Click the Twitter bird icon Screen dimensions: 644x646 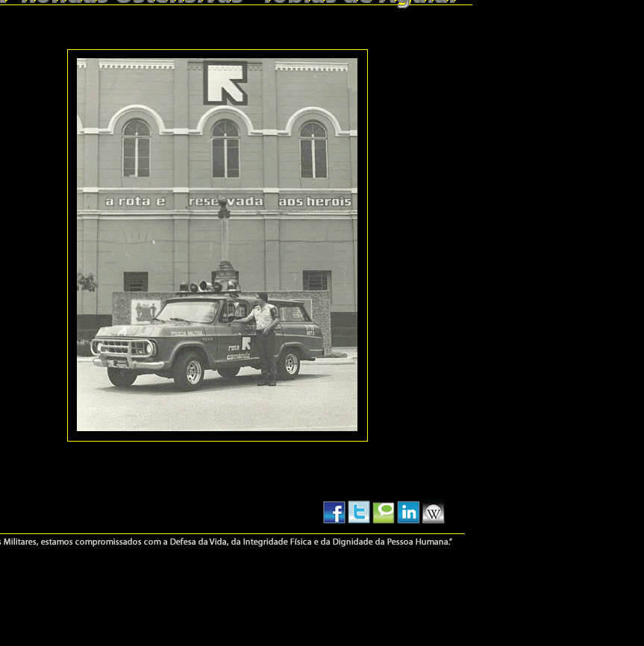[x=359, y=512]
